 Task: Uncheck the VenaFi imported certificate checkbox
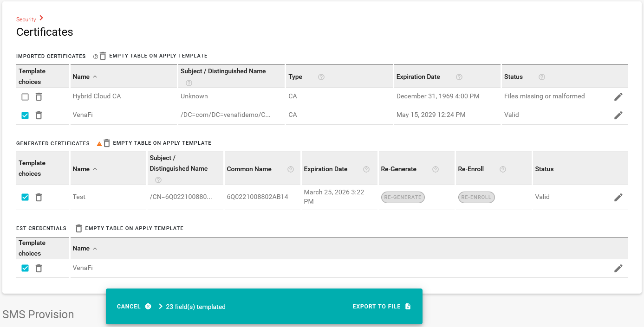pyautogui.click(x=25, y=115)
